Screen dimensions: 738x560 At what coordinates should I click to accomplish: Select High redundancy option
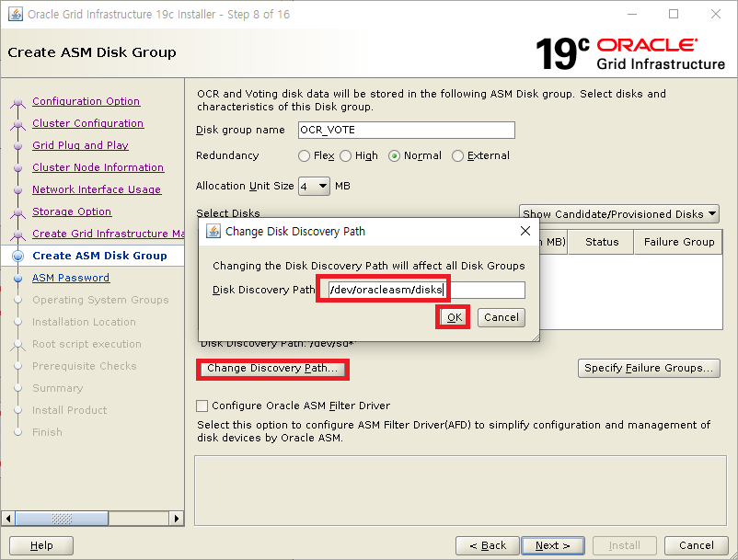click(x=345, y=155)
